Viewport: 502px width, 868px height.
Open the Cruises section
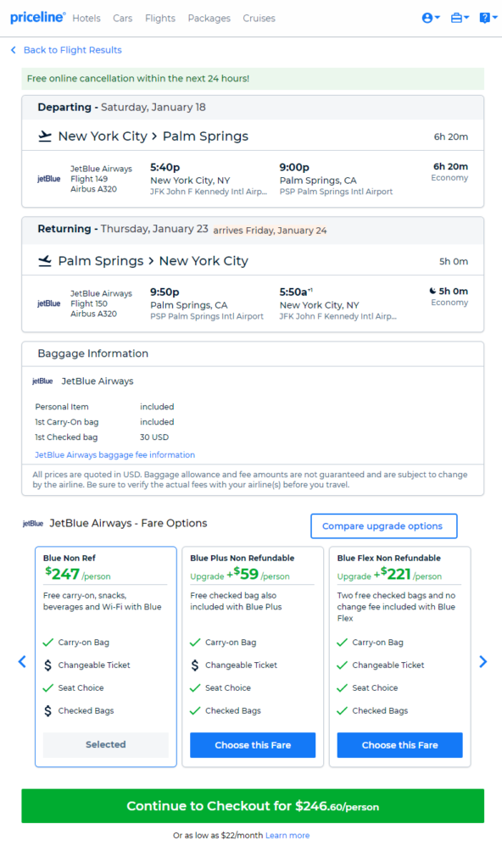259,19
